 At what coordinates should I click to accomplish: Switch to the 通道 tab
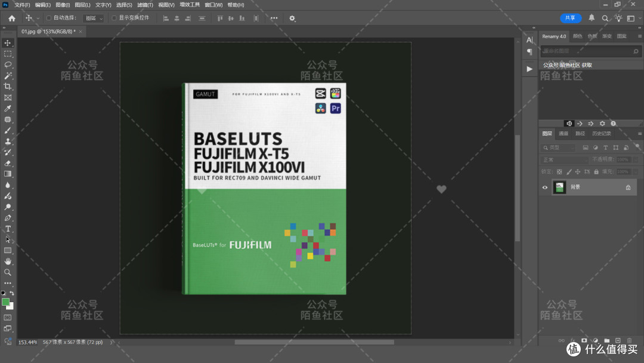[563, 134]
